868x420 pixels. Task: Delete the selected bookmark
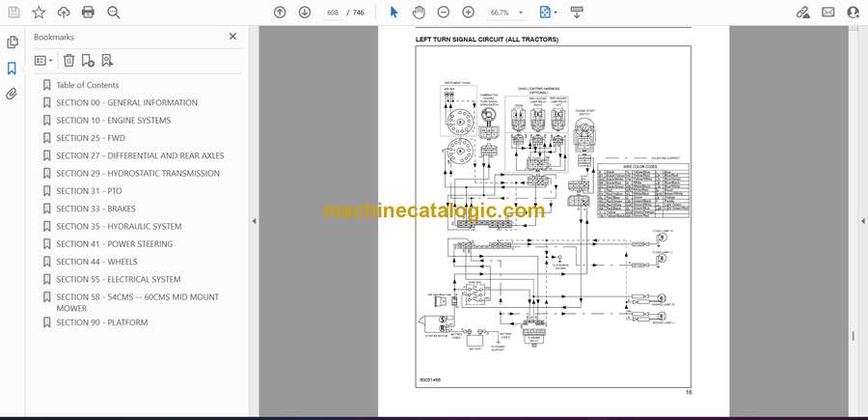[x=68, y=61]
